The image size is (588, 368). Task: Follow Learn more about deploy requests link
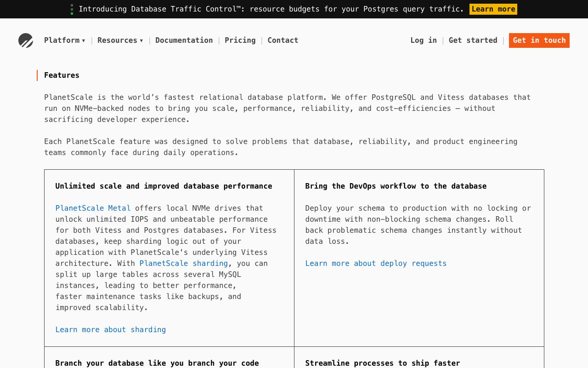point(376,264)
